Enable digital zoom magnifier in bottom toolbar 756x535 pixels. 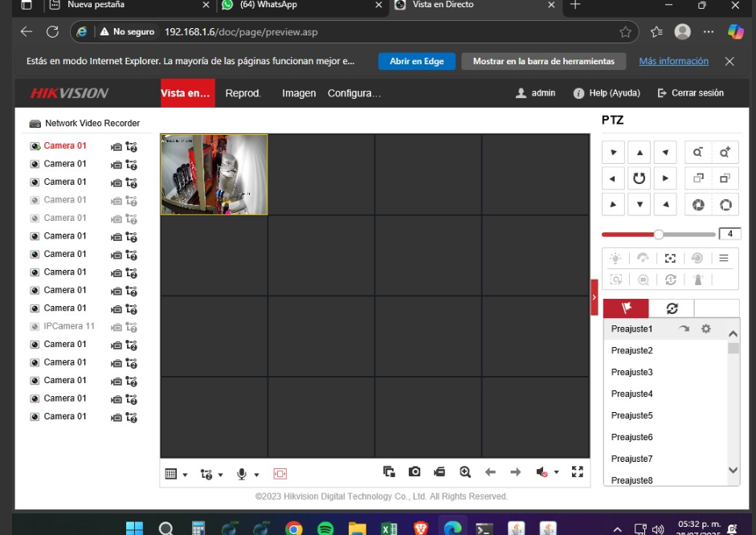[x=465, y=472]
